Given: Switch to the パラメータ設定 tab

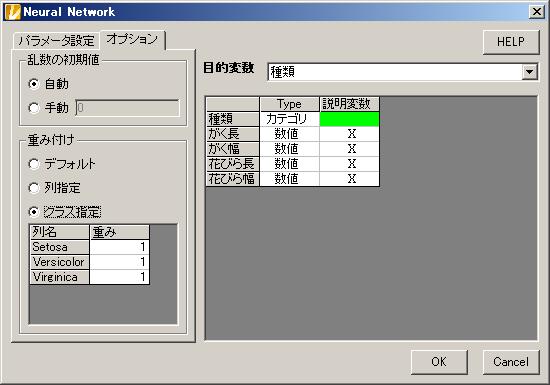Looking at the screenshot, I should (56, 41).
